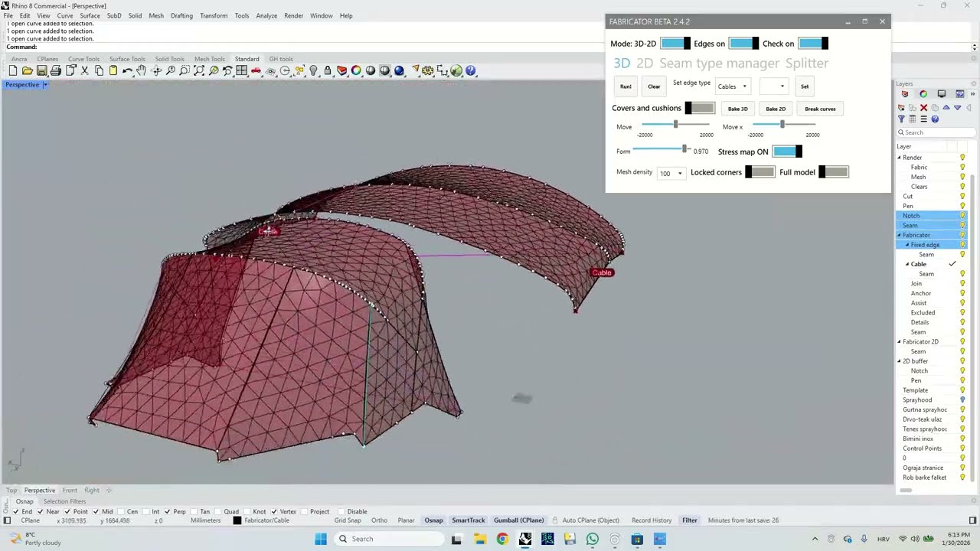The height and width of the screenshot is (551, 980).
Task: Click the gear Options icon in toolbar
Action: 428,70
